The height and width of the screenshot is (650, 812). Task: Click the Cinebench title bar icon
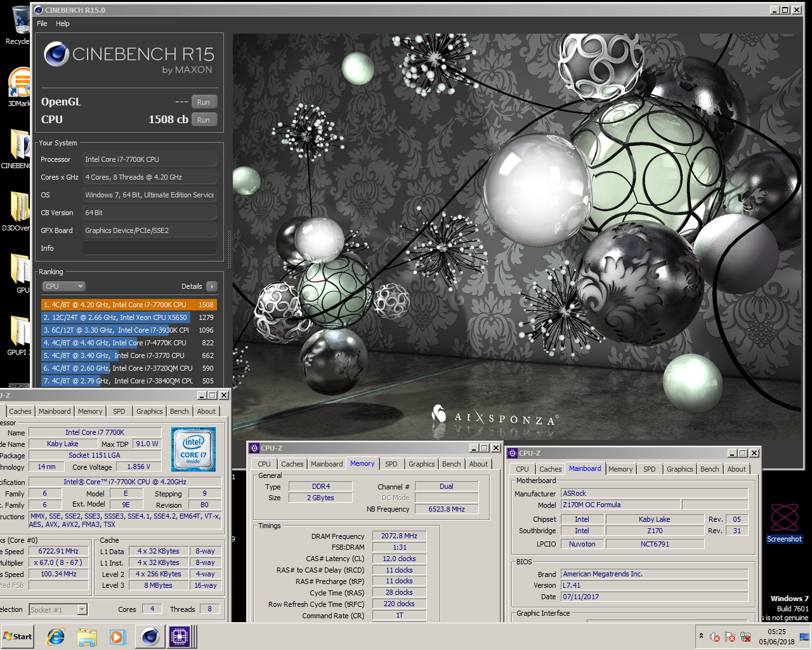[39, 10]
